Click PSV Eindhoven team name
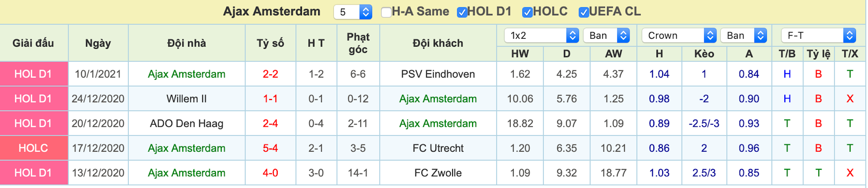868x188 pixels. pyautogui.click(x=438, y=74)
